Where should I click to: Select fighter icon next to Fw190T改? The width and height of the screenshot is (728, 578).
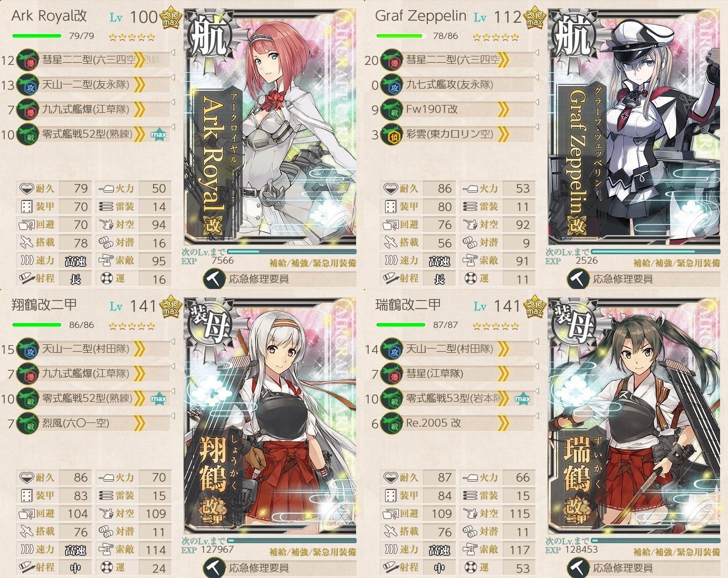pos(391,110)
